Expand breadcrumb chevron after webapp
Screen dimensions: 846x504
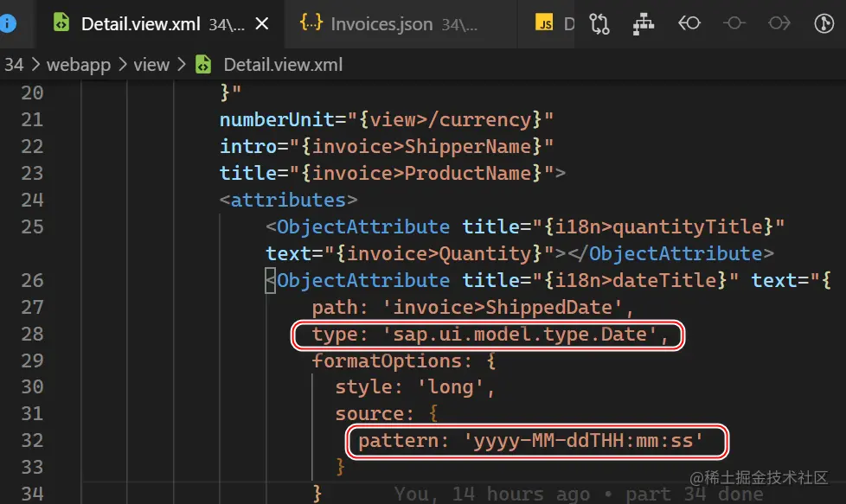tap(123, 65)
